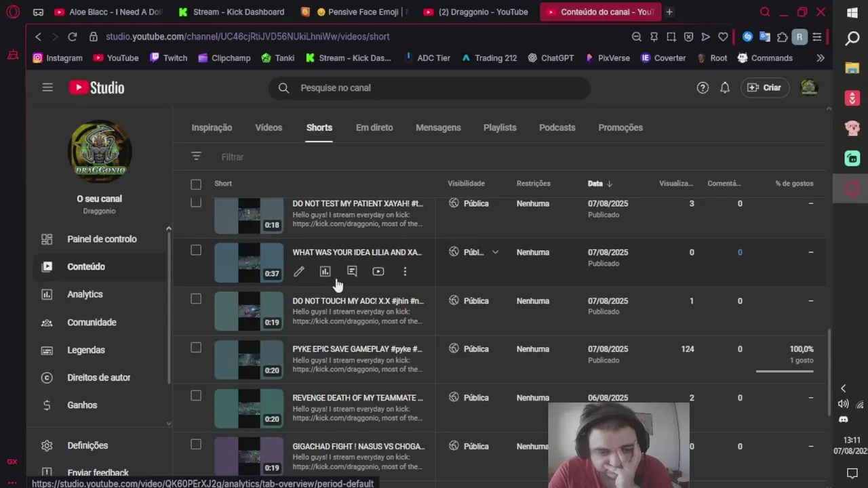Expand visibility dropdown for the LILIA short

(x=495, y=252)
